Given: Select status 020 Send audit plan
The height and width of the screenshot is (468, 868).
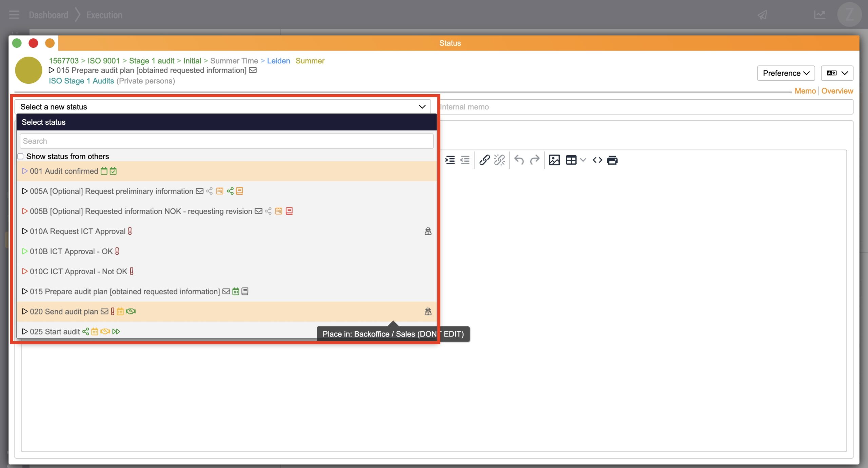Looking at the screenshot, I should coord(64,311).
